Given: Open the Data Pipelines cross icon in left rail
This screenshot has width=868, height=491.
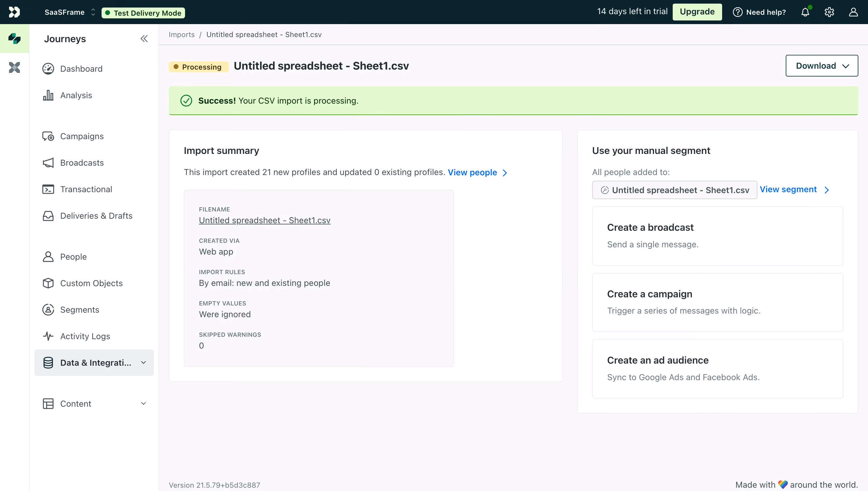Looking at the screenshot, I should (x=14, y=67).
